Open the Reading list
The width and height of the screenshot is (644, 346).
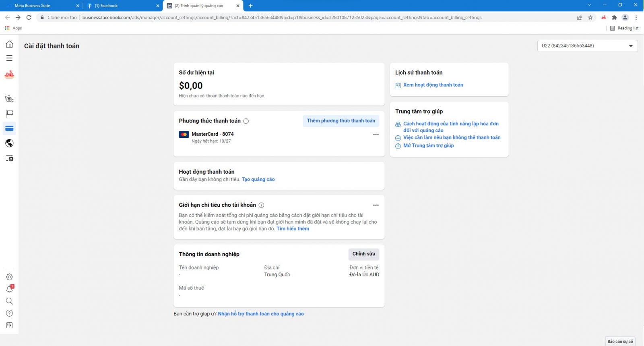coord(624,28)
